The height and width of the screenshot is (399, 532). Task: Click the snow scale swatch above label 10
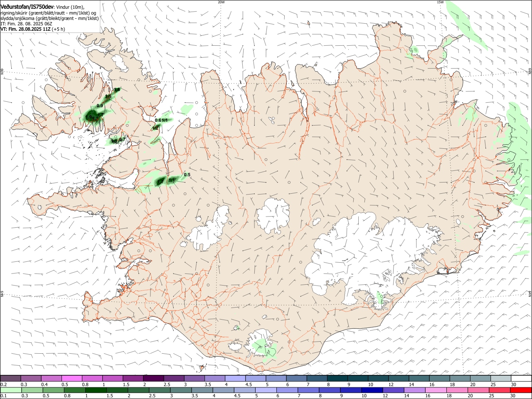click(x=378, y=378)
